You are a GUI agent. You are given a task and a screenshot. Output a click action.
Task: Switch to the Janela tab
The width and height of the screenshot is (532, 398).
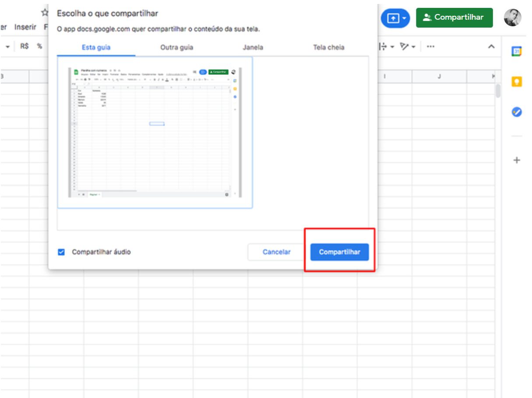tap(253, 47)
